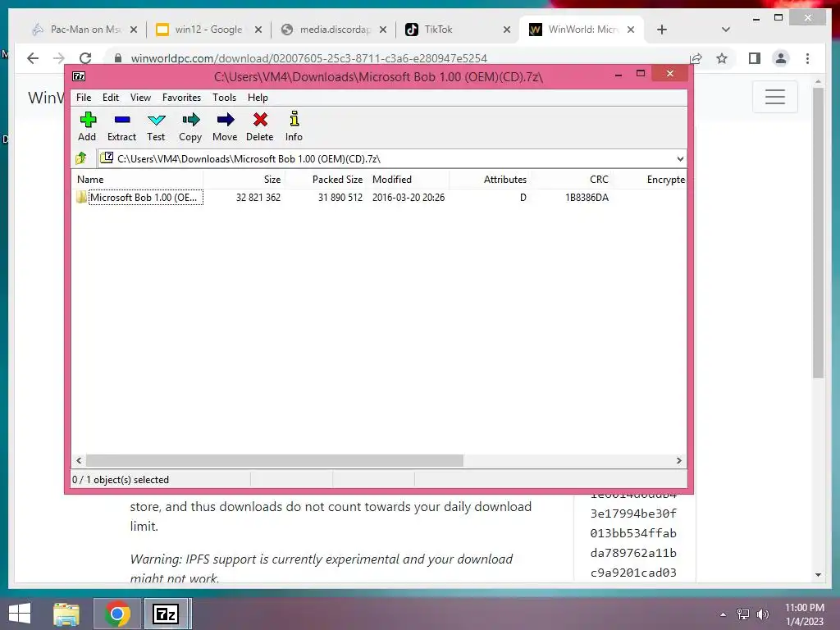Viewport: 840px width, 630px height.
Task: Show hidden tray icons chevron
Action: (x=723, y=614)
